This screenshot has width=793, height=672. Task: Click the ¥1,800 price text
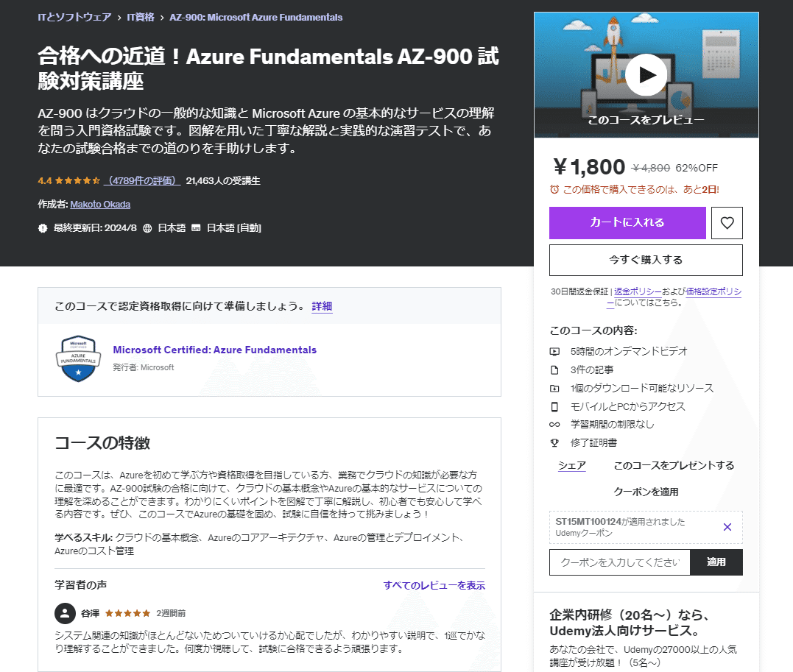589,167
